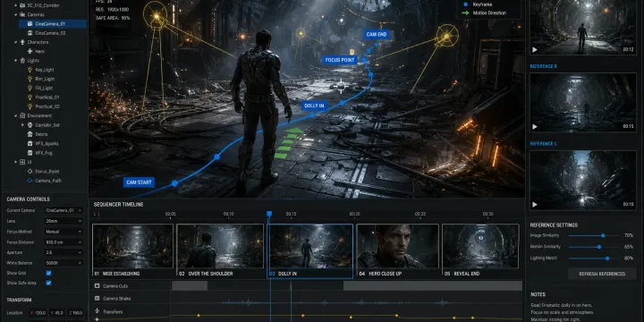
Task: Click the Camera Shake track icon
Action: point(97,299)
